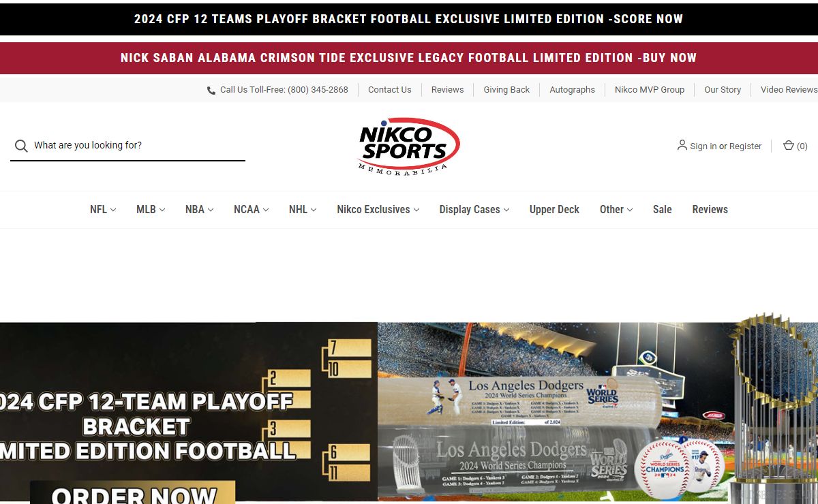Expand the Other menu chevron
This screenshot has width=818, height=504.
click(630, 210)
